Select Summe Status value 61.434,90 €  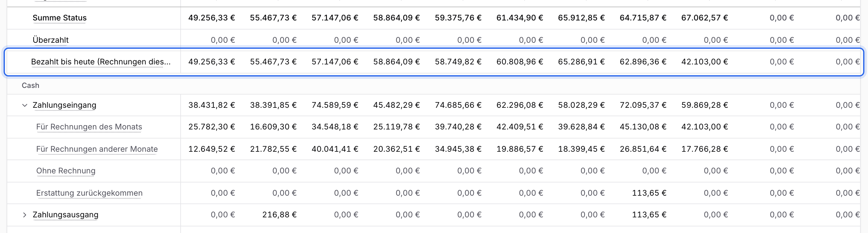(520, 18)
